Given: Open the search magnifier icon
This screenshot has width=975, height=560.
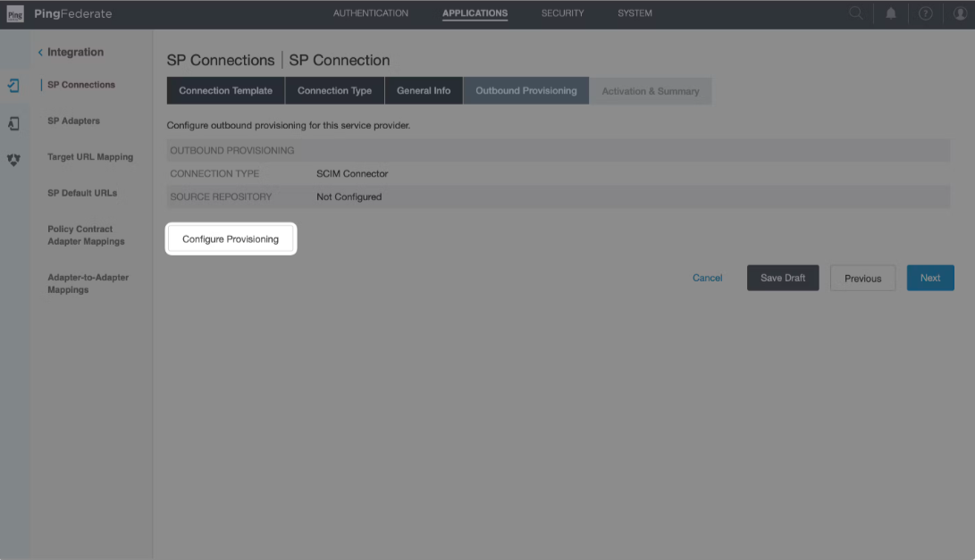Looking at the screenshot, I should pos(855,13).
